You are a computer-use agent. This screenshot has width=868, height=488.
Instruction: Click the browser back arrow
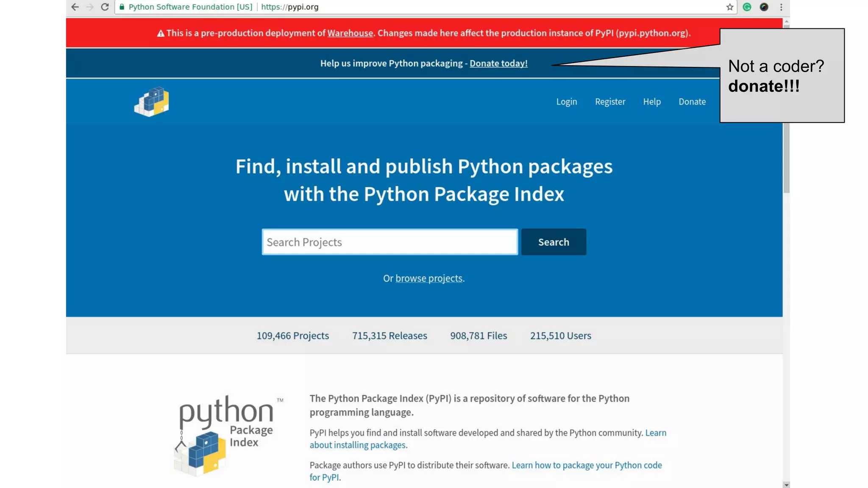click(x=75, y=7)
